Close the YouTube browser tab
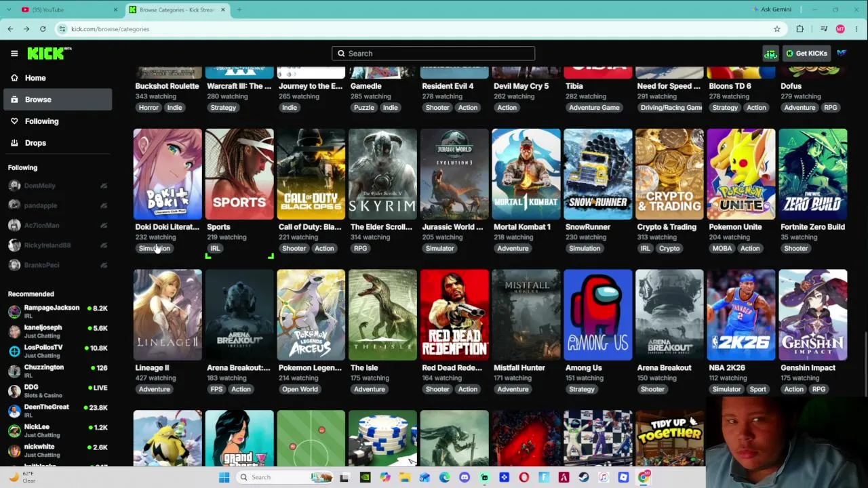The image size is (868, 488). coord(115,9)
